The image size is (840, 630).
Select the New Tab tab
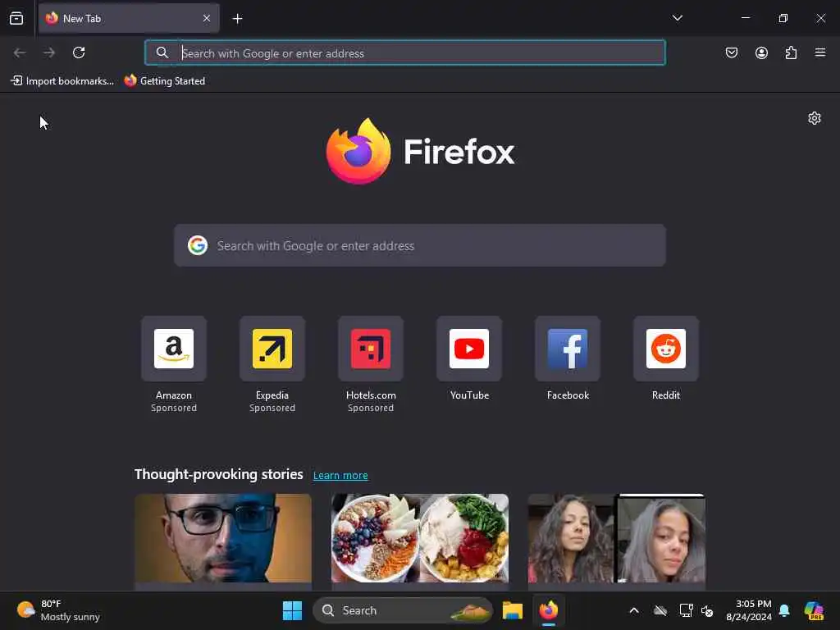click(129, 18)
